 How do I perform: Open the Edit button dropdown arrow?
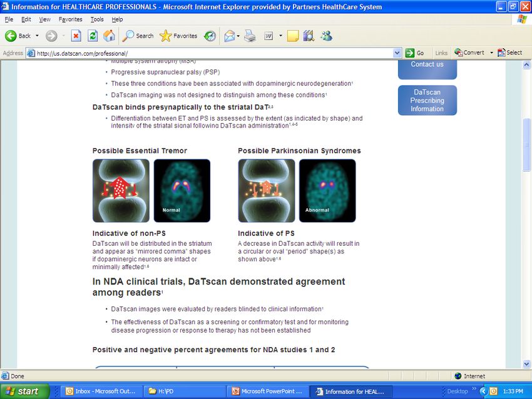(280, 36)
